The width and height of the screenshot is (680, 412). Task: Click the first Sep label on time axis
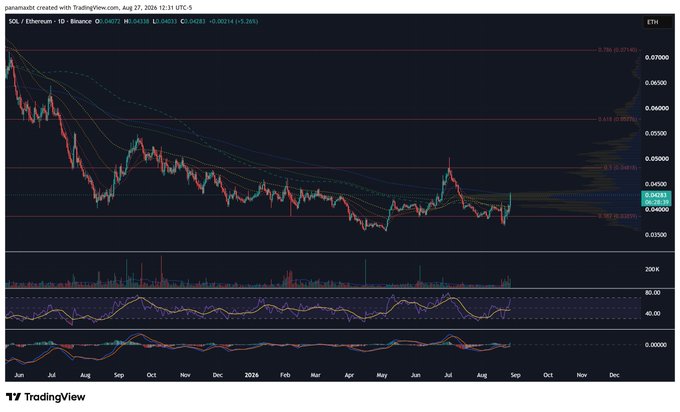pyautogui.click(x=119, y=375)
